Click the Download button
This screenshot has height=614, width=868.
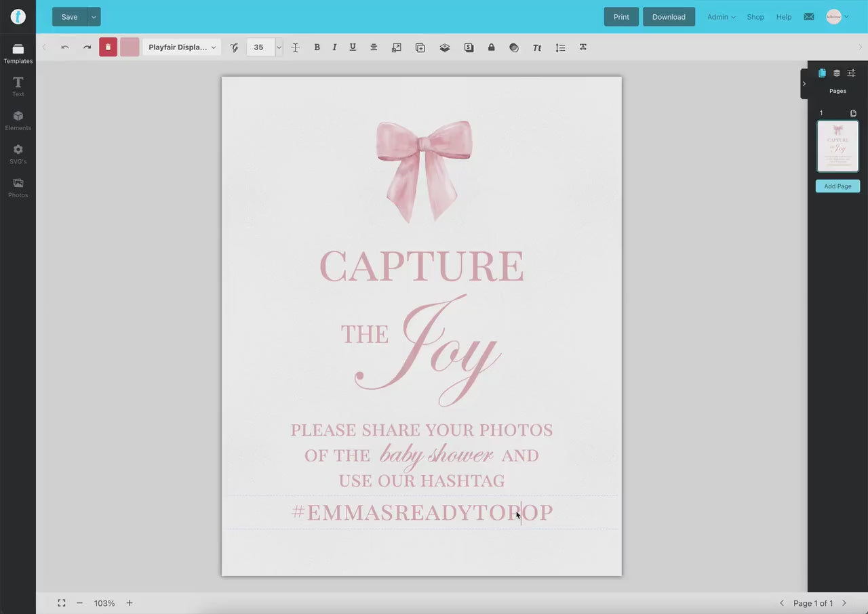pos(669,17)
